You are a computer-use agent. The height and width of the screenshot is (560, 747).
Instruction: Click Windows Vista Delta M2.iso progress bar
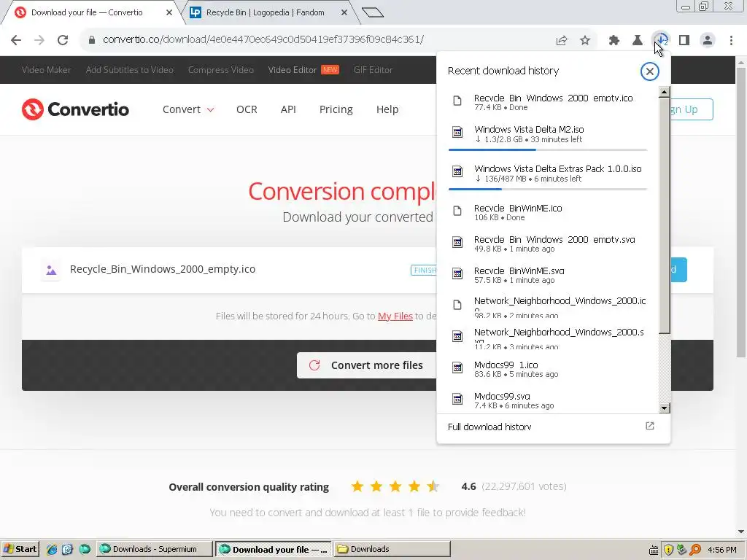coord(548,150)
